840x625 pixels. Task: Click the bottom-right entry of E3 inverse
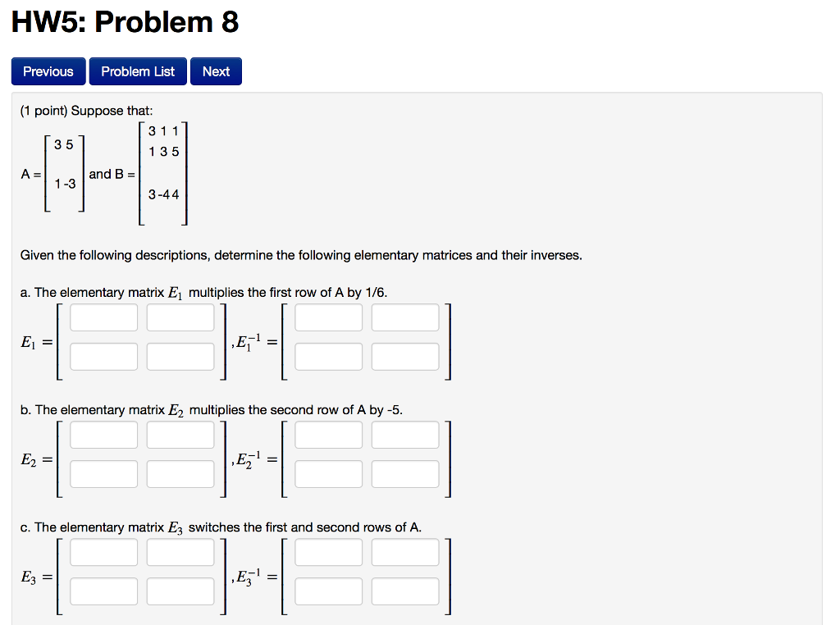[x=404, y=591]
